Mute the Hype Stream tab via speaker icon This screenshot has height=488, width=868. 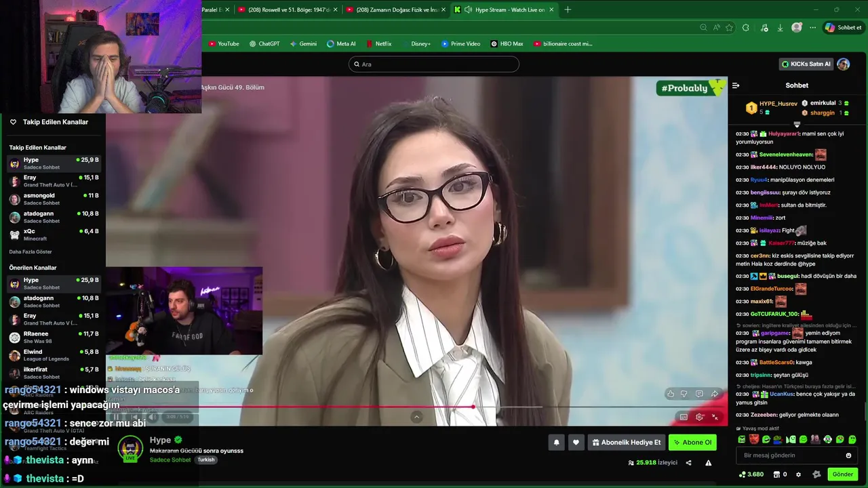pyautogui.click(x=468, y=9)
